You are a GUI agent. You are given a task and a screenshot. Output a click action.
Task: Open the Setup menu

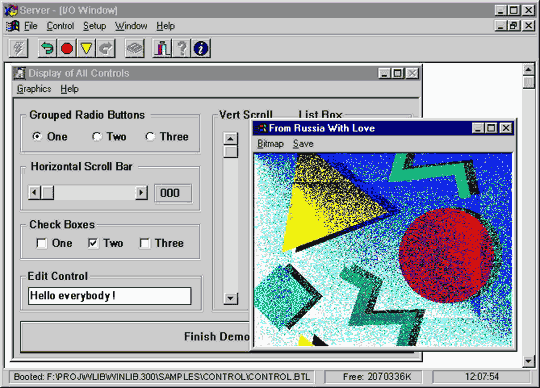click(x=94, y=26)
